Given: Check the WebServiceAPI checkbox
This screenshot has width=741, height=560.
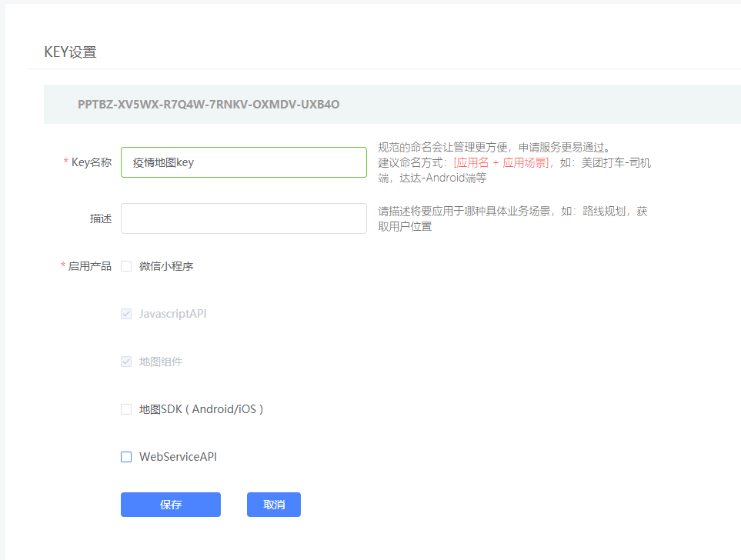Looking at the screenshot, I should (x=126, y=456).
